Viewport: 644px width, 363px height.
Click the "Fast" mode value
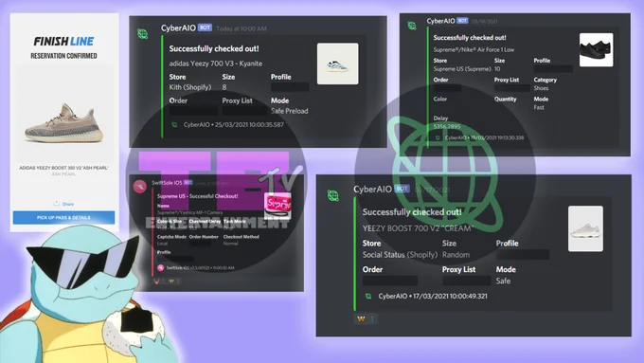click(539, 108)
